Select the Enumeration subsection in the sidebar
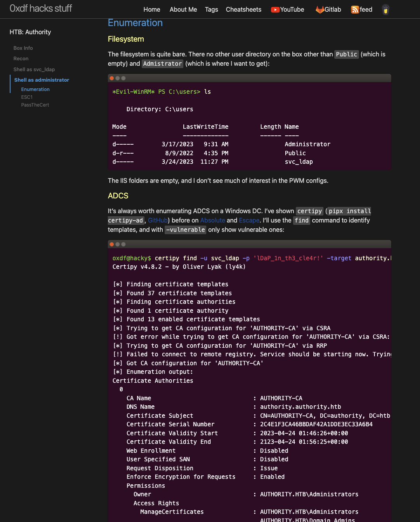This screenshot has width=420, height=522. click(35, 89)
